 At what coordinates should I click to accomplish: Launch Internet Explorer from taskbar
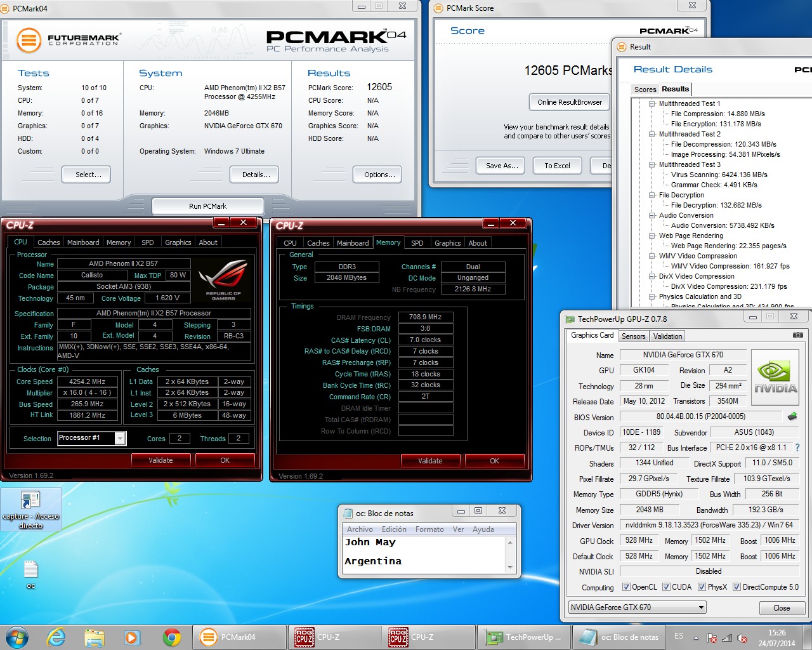[56, 637]
